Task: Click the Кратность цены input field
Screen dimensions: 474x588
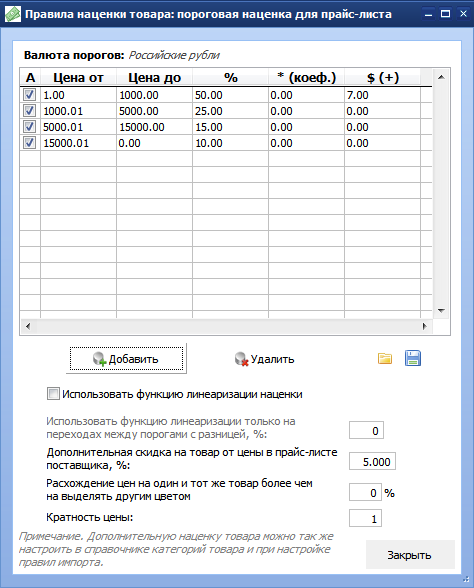Action: pyautogui.click(x=365, y=518)
